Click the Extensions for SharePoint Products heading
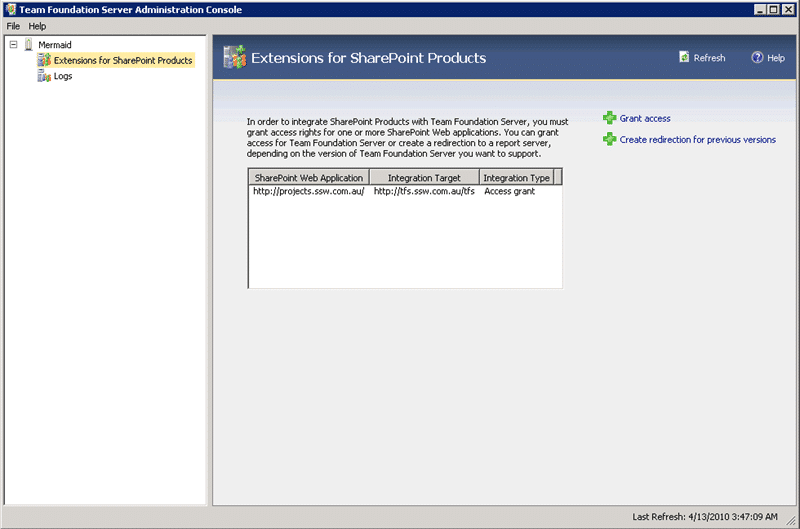This screenshot has width=800, height=529. (x=368, y=58)
